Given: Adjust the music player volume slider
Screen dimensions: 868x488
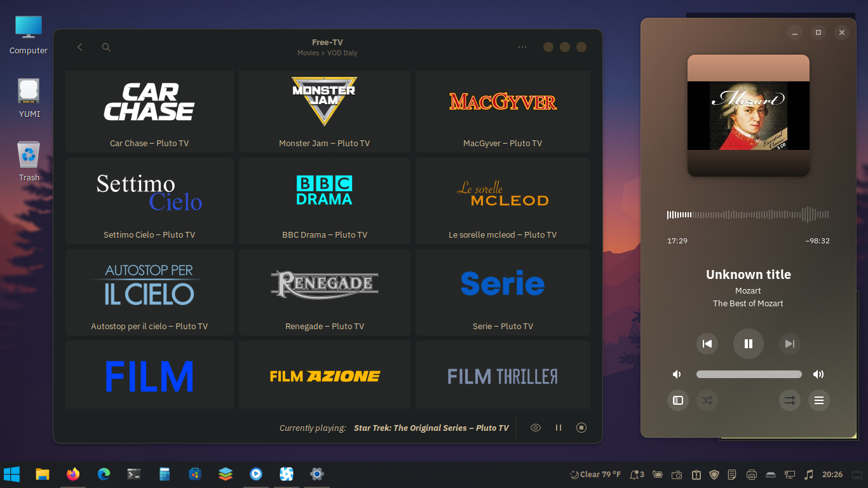Looking at the screenshot, I should click(x=749, y=374).
